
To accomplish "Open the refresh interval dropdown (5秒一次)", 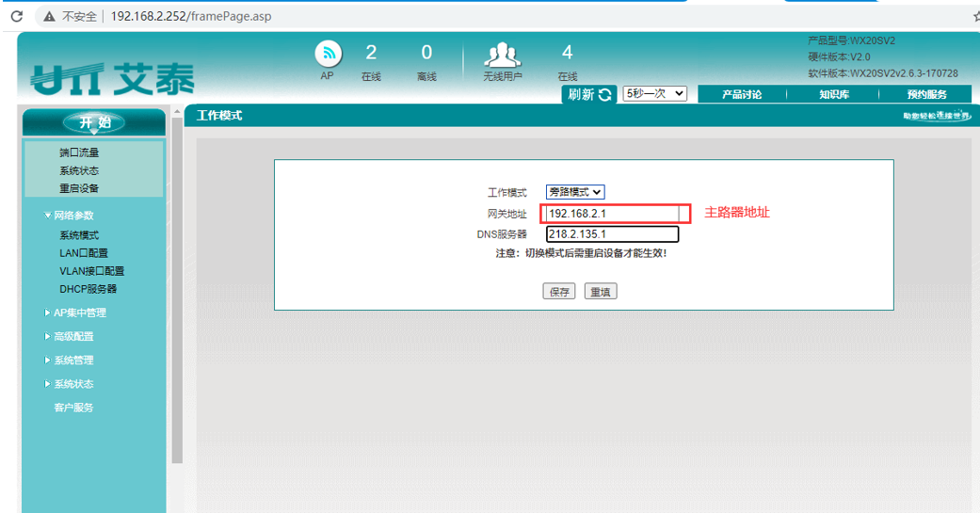I will [654, 93].
